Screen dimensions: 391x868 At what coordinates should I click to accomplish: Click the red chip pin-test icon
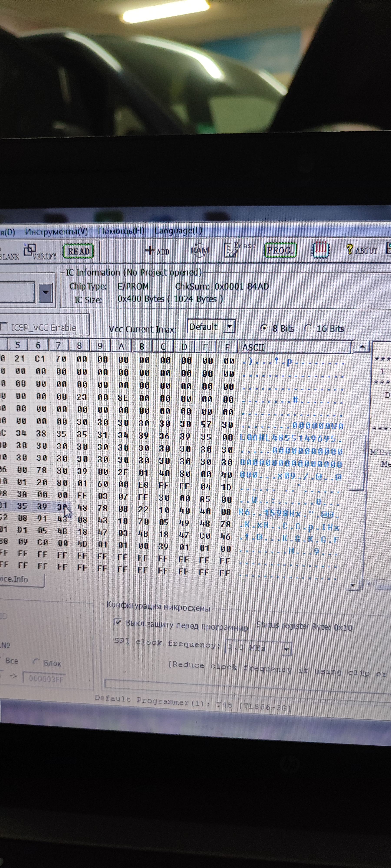tap(320, 250)
